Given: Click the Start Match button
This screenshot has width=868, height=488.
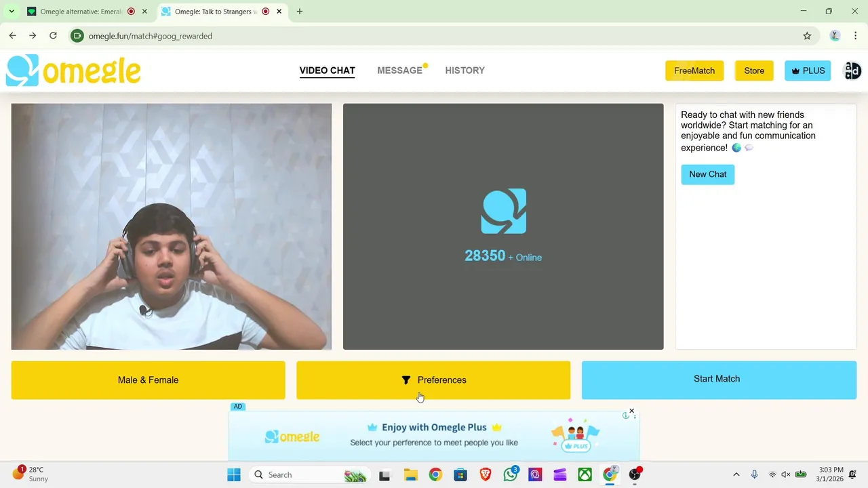Looking at the screenshot, I should click(719, 380).
